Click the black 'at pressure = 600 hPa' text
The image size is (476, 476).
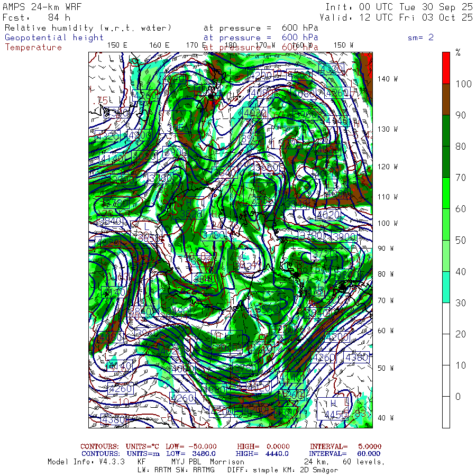261,28
